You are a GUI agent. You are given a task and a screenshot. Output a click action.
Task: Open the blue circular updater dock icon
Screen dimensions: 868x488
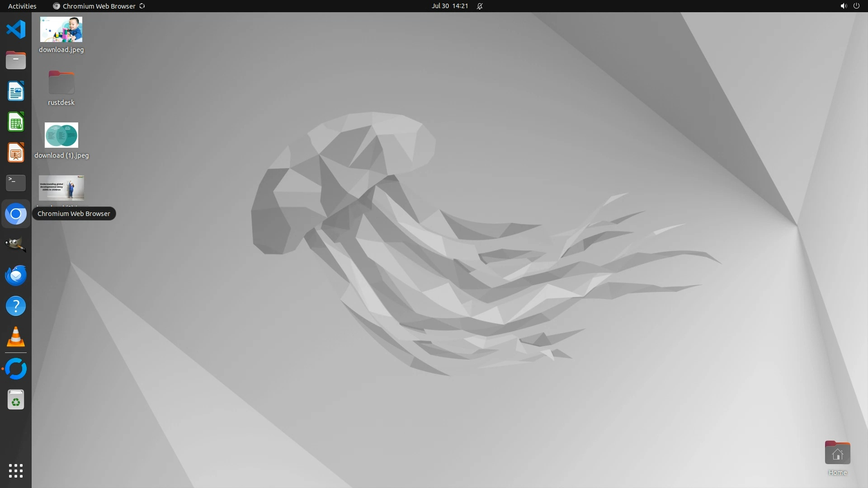pyautogui.click(x=16, y=369)
